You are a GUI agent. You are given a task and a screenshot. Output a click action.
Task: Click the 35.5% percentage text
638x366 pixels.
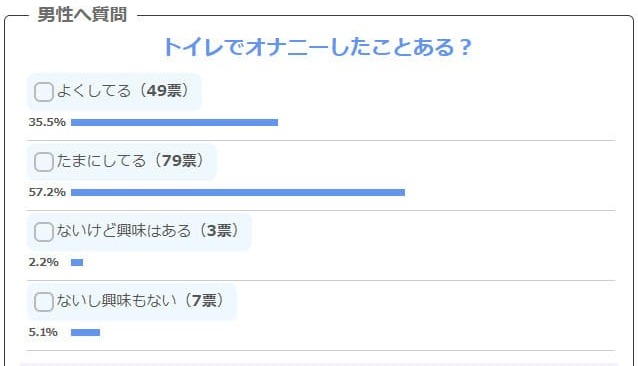point(47,122)
